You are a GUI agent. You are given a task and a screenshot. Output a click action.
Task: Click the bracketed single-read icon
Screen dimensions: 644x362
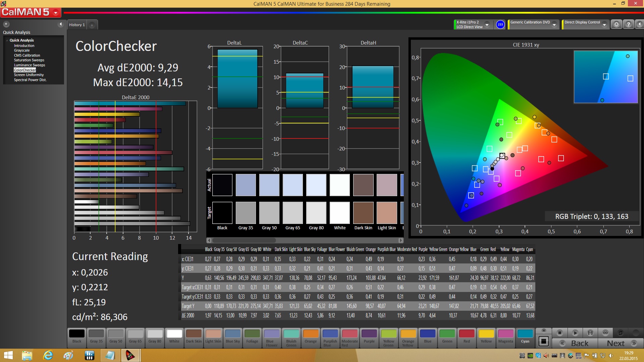tap(590, 333)
